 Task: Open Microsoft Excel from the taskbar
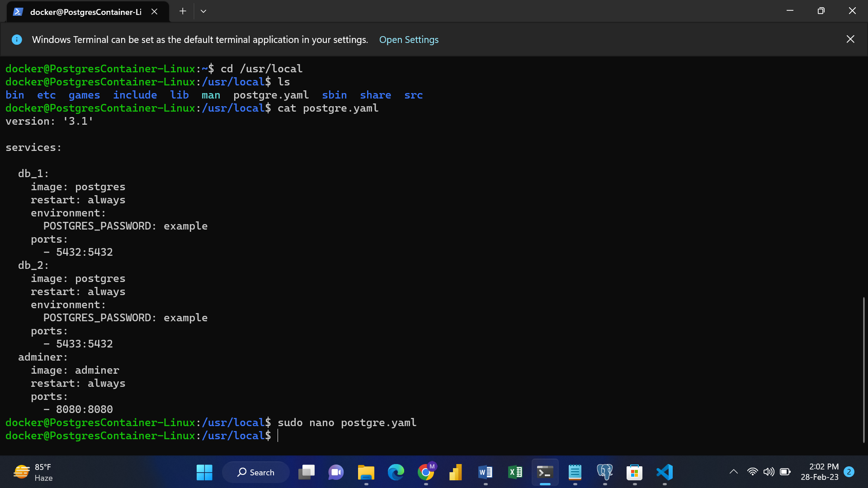click(515, 472)
